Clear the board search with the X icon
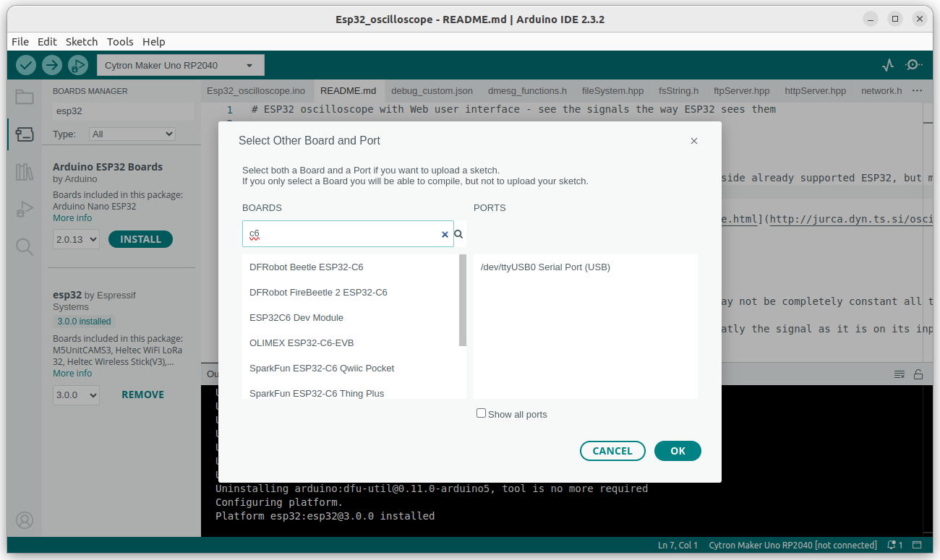Screen dimensions: 940x560 445,234
